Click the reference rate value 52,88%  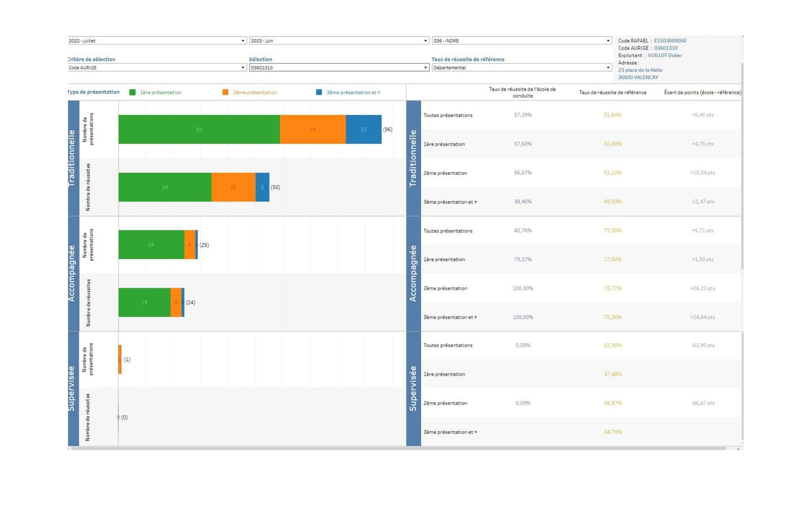click(613, 144)
